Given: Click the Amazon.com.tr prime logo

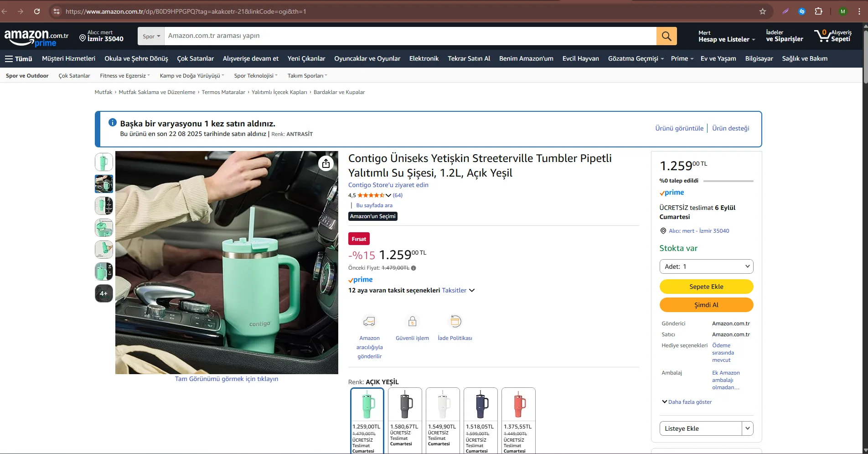Looking at the screenshot, I should pos(36,37).
